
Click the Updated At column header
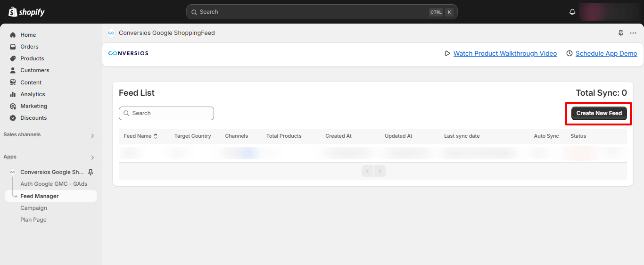(398, 136)
